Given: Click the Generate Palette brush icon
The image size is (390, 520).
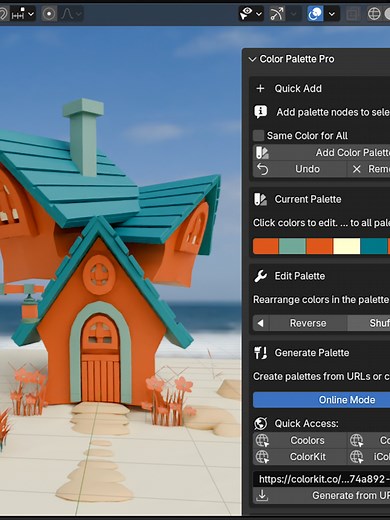Looking at the screenshot, I should point(260,353).
